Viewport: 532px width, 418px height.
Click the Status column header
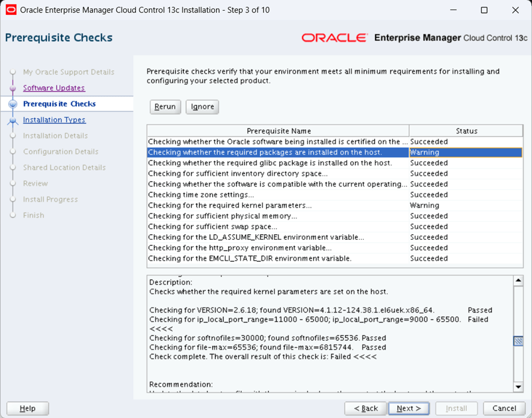466,131
